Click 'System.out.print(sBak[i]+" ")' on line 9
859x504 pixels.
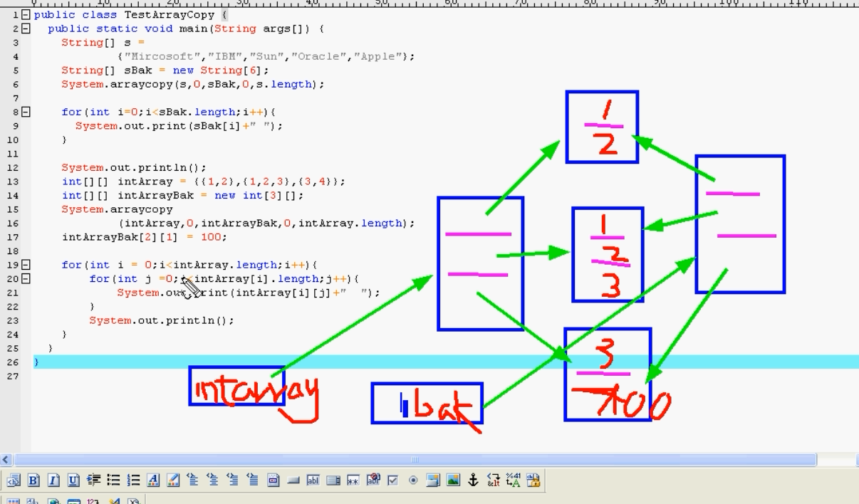177,126
